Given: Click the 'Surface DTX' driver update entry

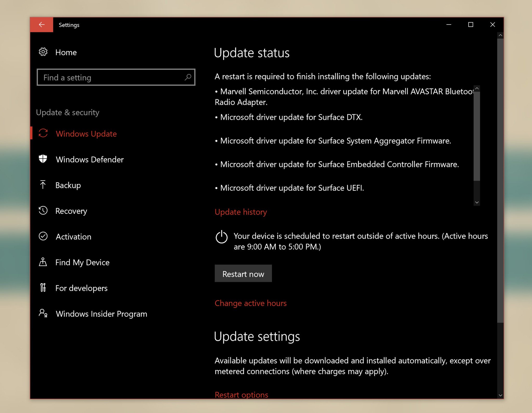Looking at the screenshot, I should [x=289, y=117].
